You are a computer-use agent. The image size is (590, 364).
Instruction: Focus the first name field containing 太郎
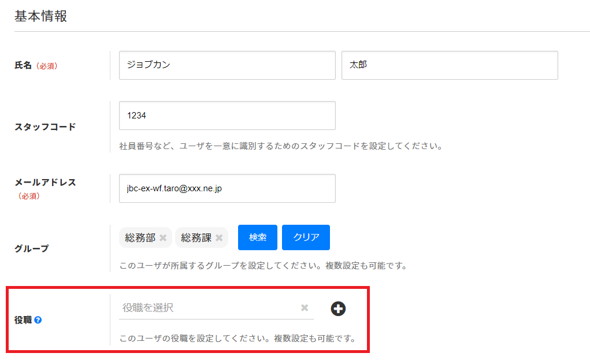[x=449, y=65]
